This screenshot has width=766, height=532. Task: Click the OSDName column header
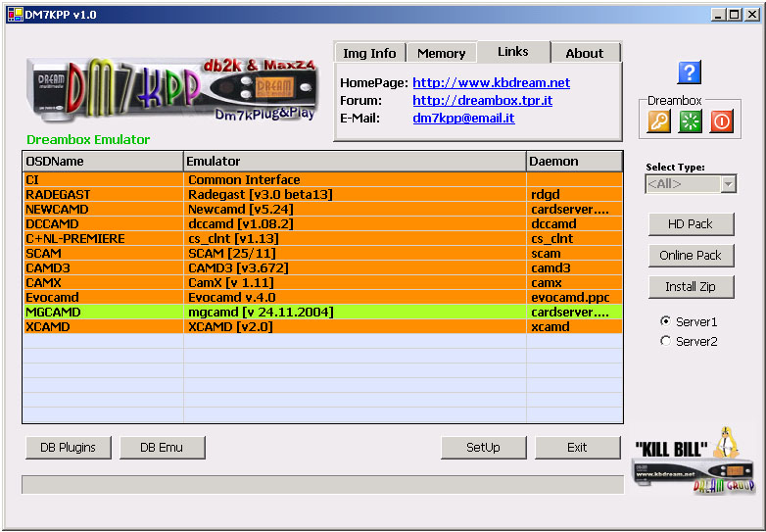point(103,162)
